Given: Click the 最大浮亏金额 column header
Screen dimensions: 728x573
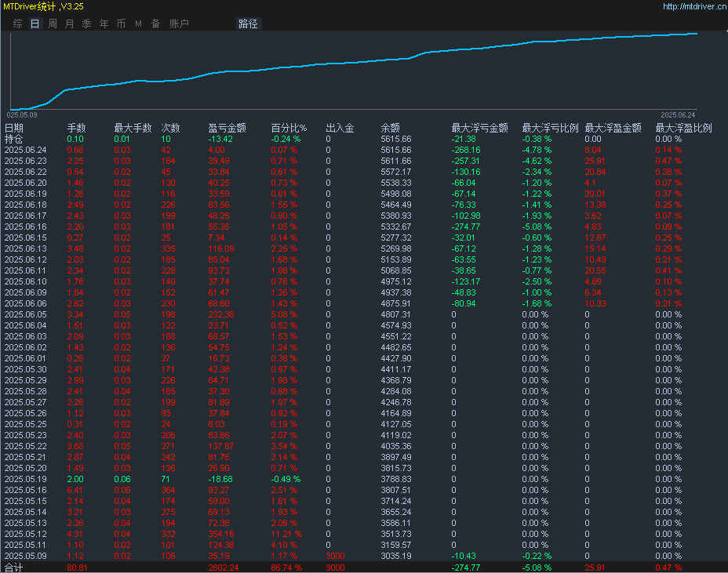Looking at the screenshot, I should click(x=479, y=128).
